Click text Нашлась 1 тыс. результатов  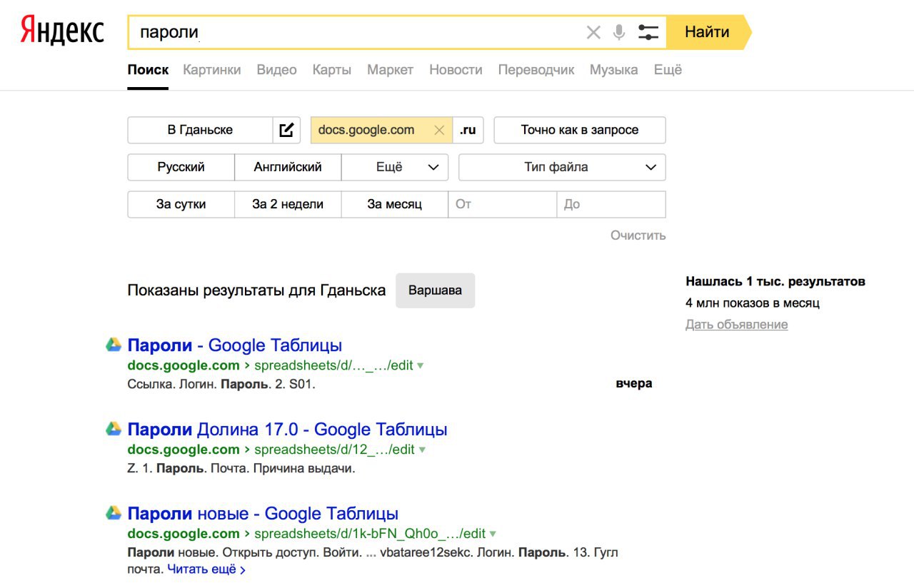click(x=775, y=281)
